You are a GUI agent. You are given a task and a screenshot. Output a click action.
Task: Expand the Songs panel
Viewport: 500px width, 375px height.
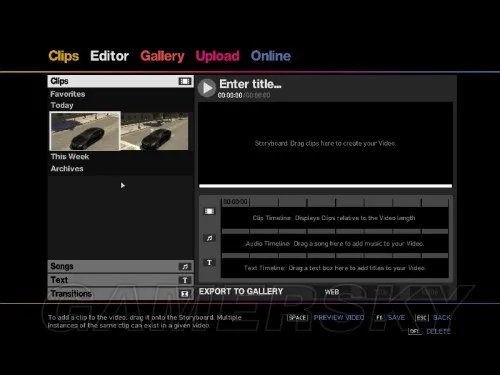click(x=120, y=266)
